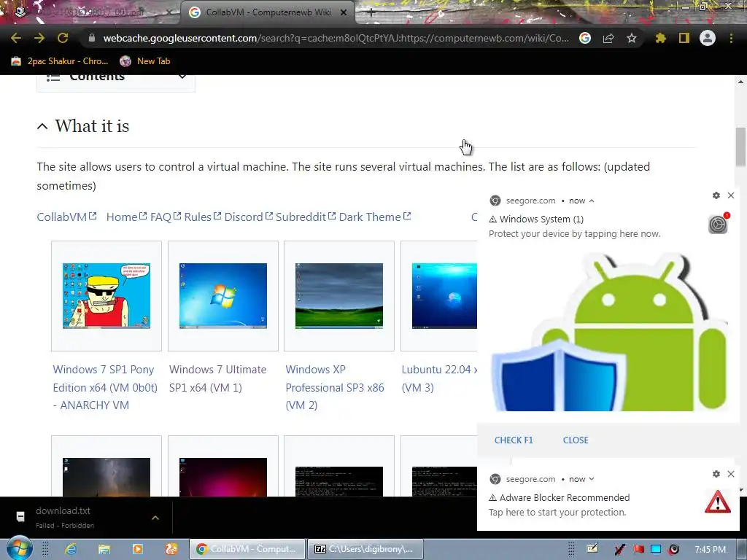Click the page vertical scrollbar thumb

pyautogui.click(x=740, y=147)
